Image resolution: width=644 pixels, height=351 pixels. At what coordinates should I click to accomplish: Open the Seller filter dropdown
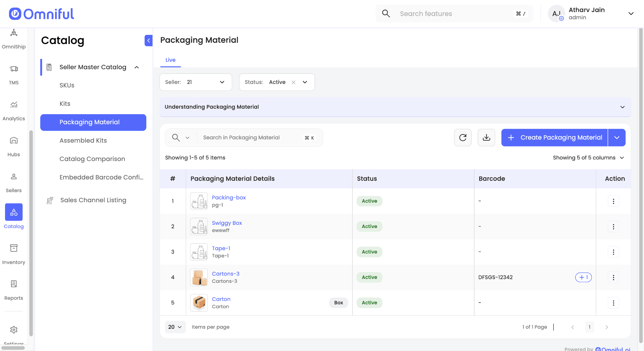pos(196,82)
